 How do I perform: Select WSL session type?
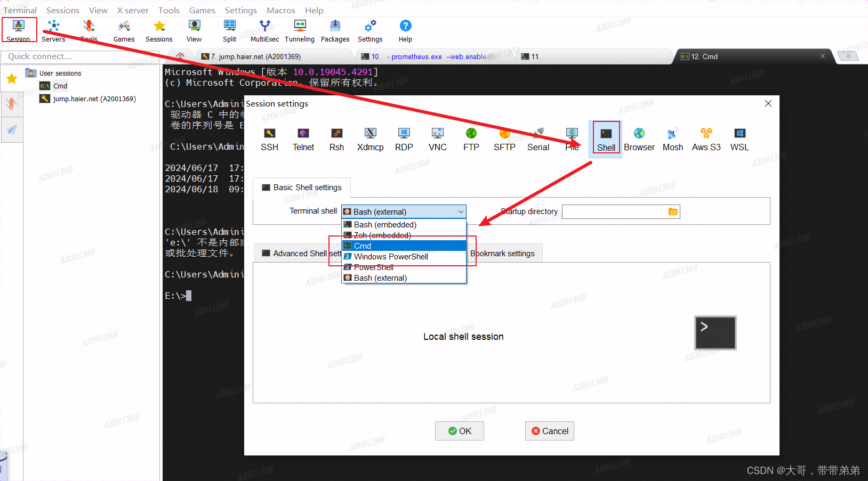(x=740, y=140)
